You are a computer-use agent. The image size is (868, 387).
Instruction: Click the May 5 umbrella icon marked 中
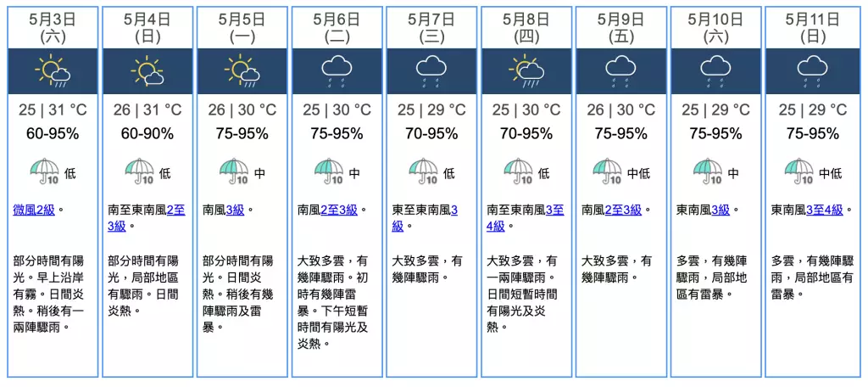click(x=236, y=171)
